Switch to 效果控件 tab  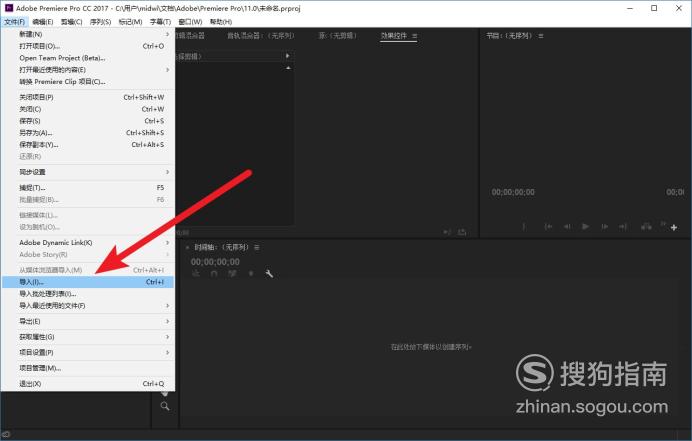pyautogui.click(x=394, y=36)
